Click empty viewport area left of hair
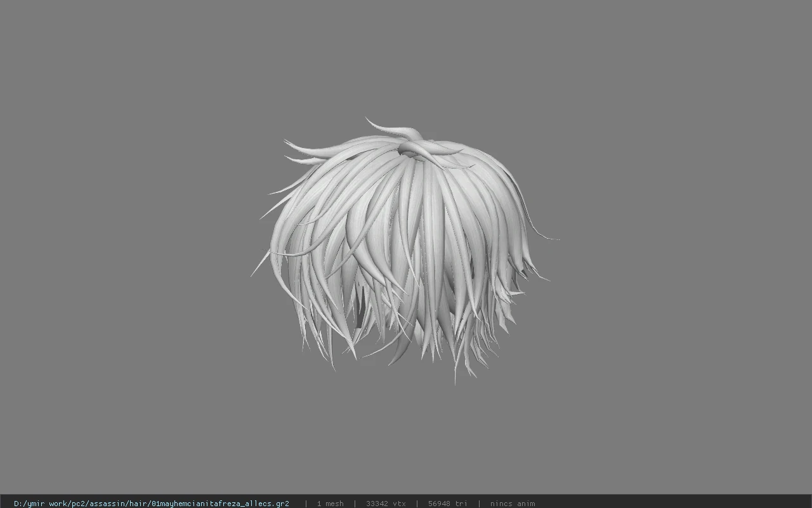Viewport: 812px width, 508px height. [x=127, y=254]
